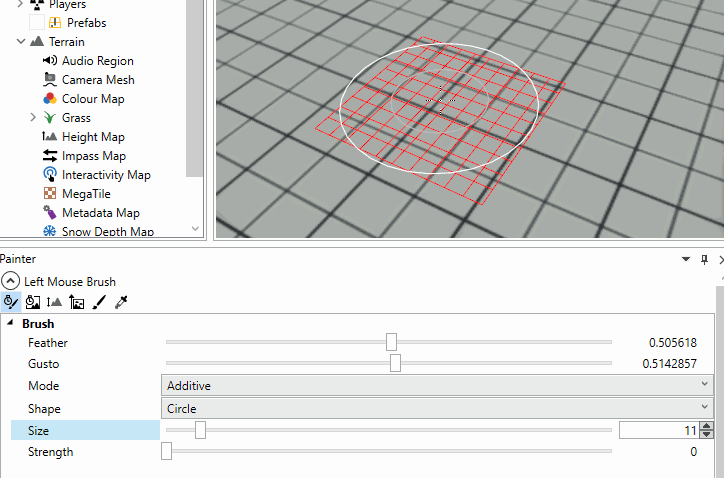Viewport: 724px width, 478px height.
Task: Collapse the Left Mouse Brush section
Action: [10, 281]
